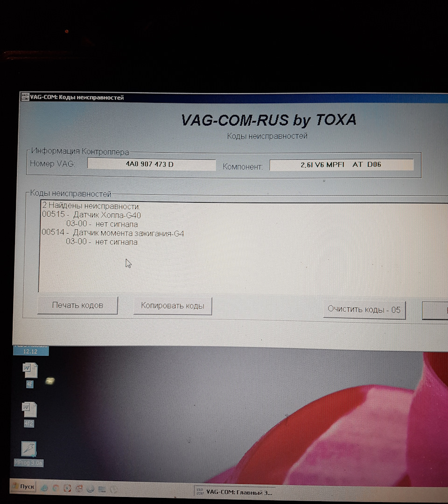
Task: Select fault line 00515 - Датчик Холла-G40
Action: (91, 215)
